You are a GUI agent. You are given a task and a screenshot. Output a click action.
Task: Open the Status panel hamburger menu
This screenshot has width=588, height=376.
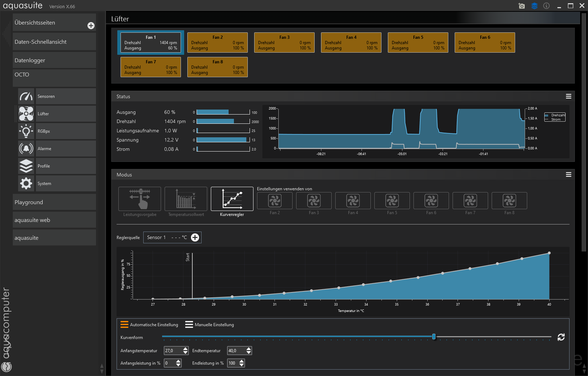click(x=568, y=96)
